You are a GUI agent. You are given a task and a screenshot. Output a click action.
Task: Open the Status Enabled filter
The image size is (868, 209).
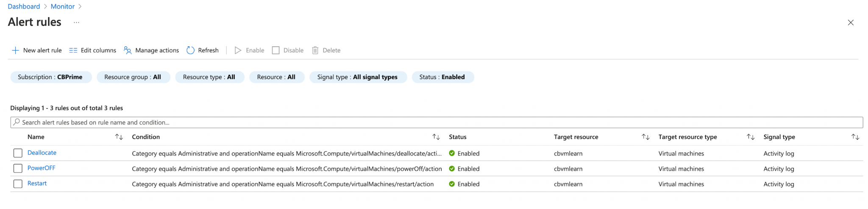point(442,77)
